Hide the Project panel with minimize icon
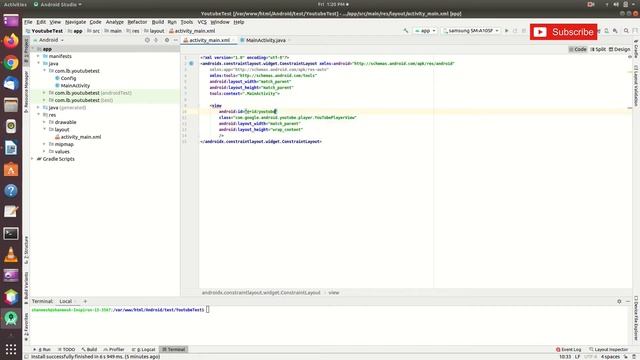Screen dimensions: 640x360 click(x=176, y=40)
